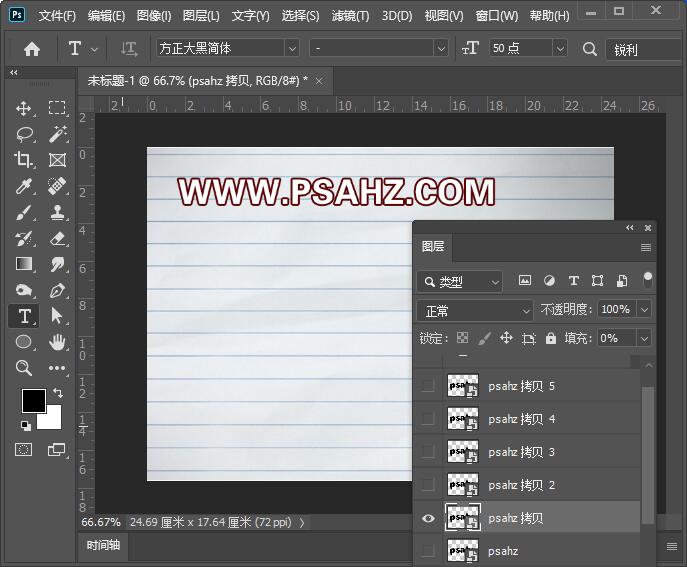Open the tool preset picker arrow

click(94, 50)
